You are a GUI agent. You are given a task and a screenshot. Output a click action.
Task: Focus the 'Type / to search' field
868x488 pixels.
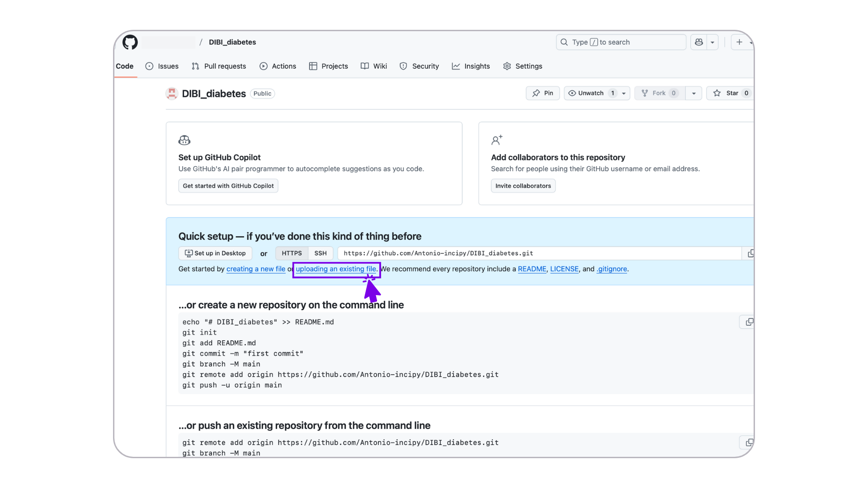pos(621,42)
